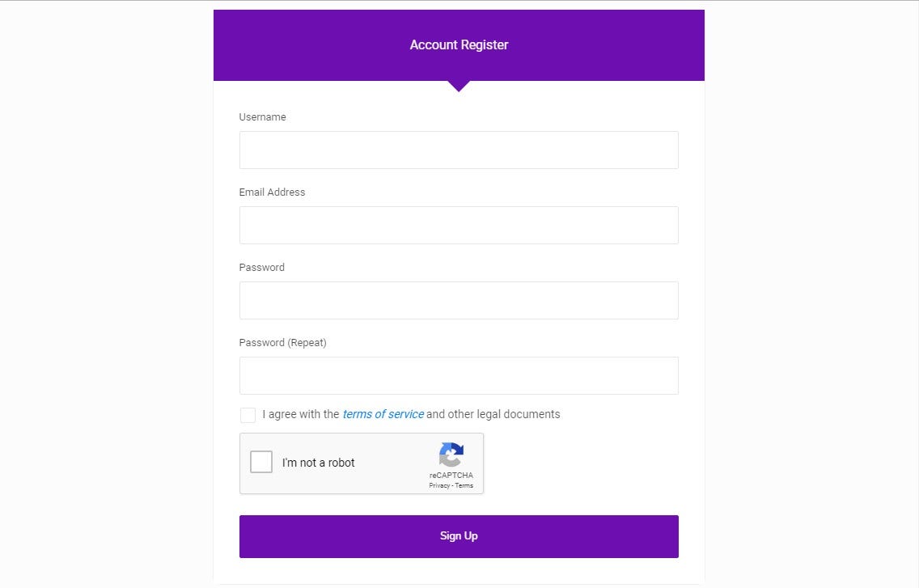Click the Password (Repeat) input field

click(x=459, y=375)
